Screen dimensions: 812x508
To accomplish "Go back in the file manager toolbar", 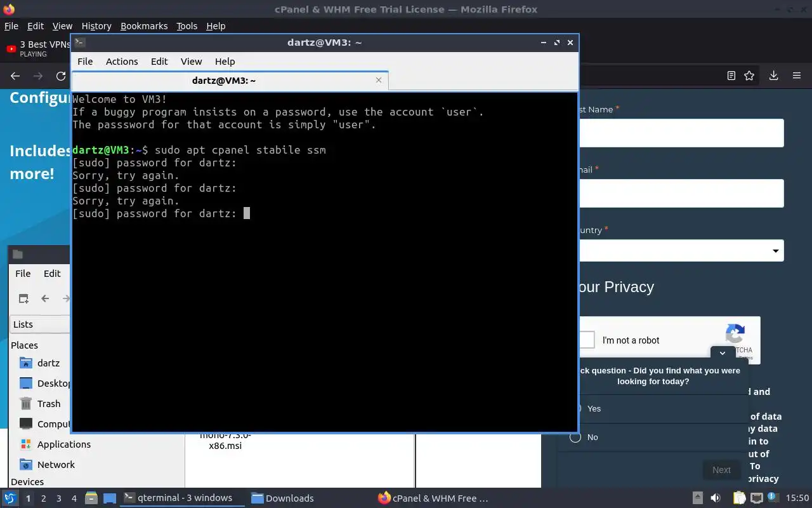I will click(45, 298).
